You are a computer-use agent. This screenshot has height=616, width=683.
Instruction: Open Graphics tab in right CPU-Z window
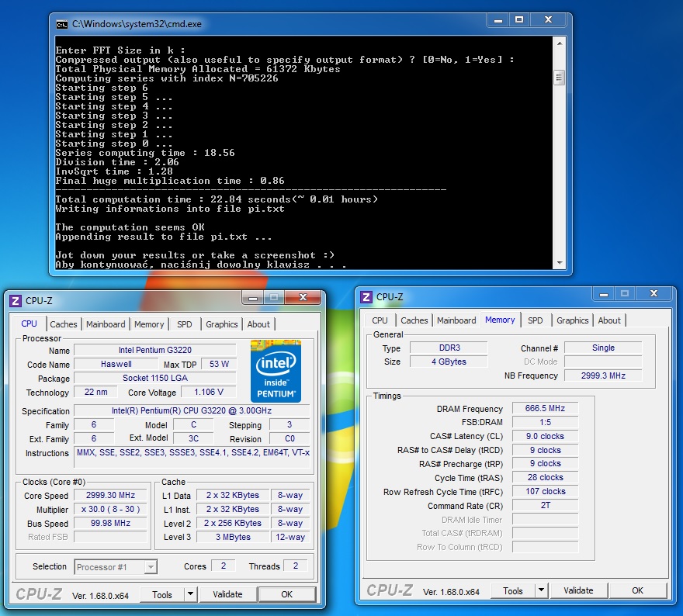tap(572, 320)
